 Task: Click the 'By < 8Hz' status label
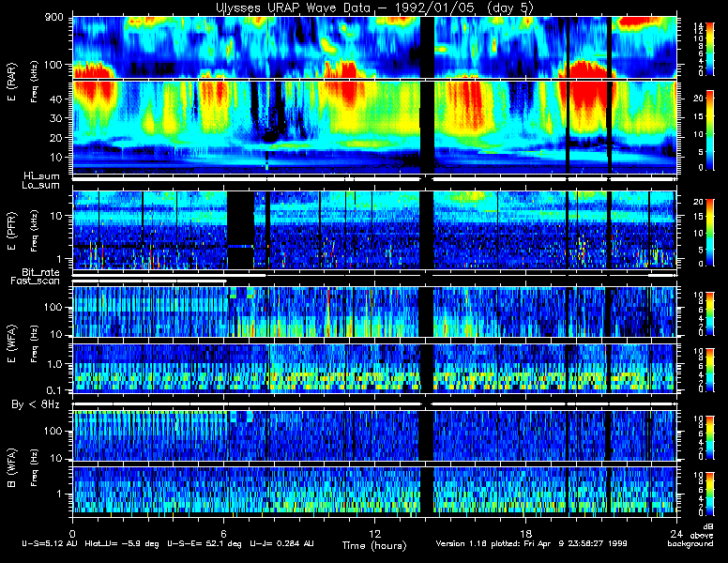coord(36,405)
